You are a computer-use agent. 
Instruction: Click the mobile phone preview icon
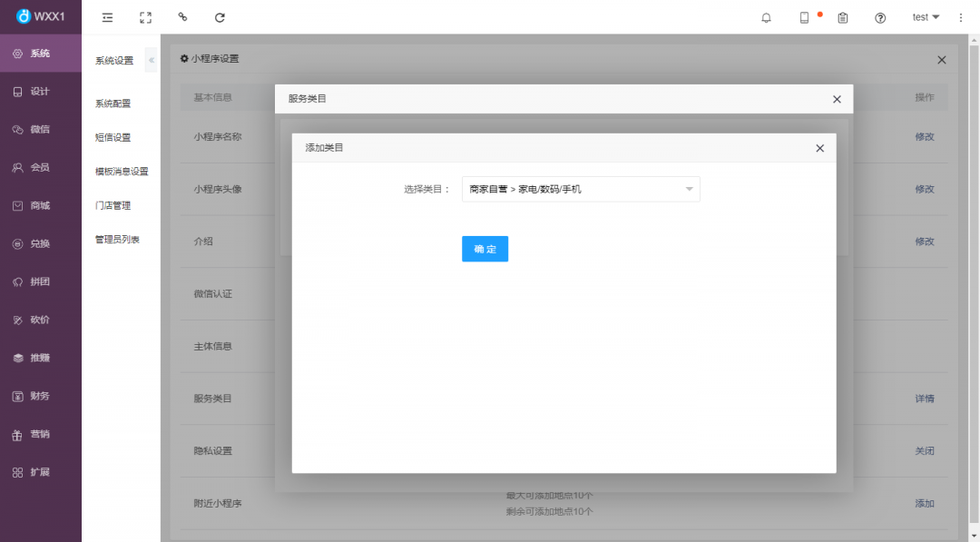(804, 17)
